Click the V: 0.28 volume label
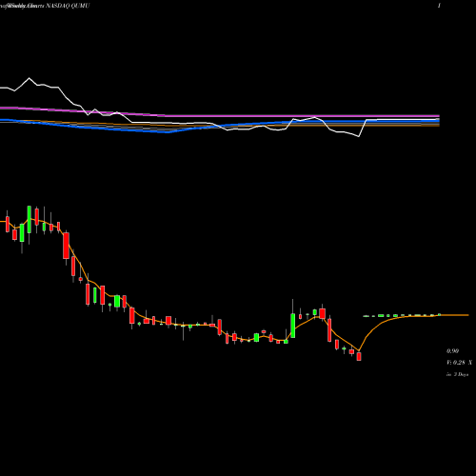The height and width of the screenshot is (476, 476). point(456,363)
